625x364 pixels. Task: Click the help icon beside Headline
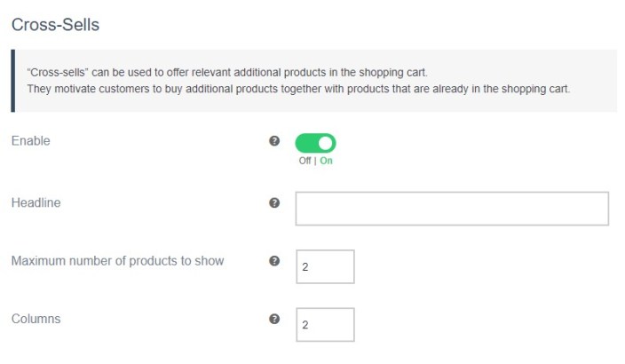click(x=274, y=203)
